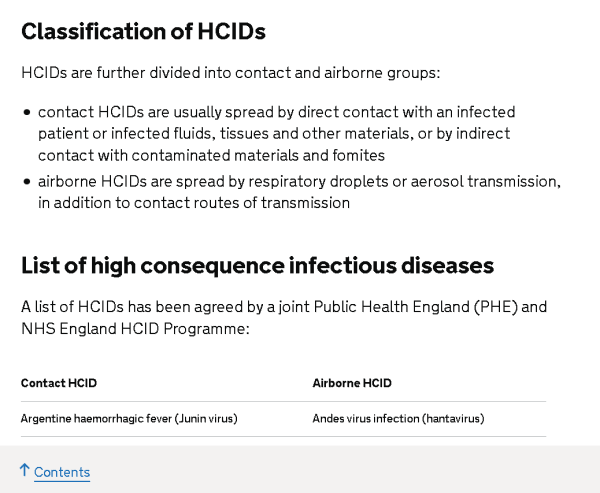Click the bullet marker before contact HCIDs
600x493 pixels.
click(x=27, y=113)
